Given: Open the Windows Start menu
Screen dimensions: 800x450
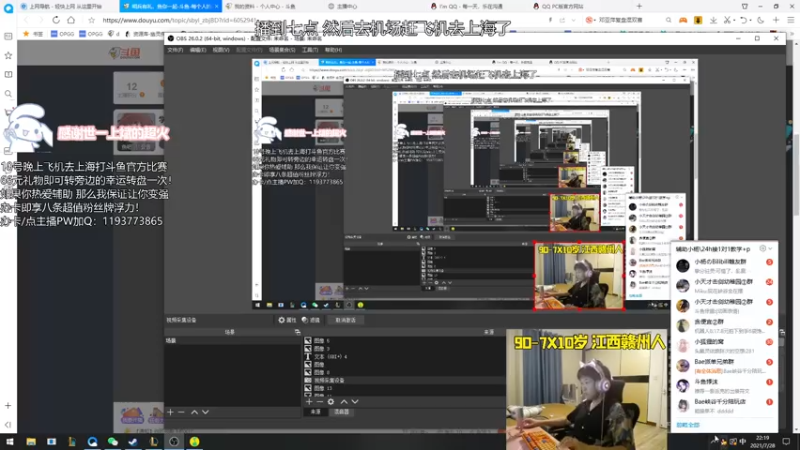Looking at the screenshot, I should (10, 442).
